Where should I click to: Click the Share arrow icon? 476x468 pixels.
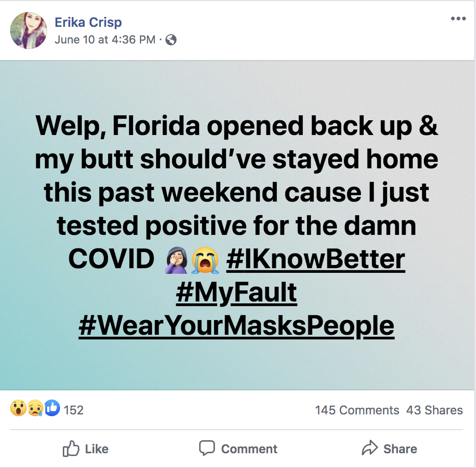coord(369,448)
